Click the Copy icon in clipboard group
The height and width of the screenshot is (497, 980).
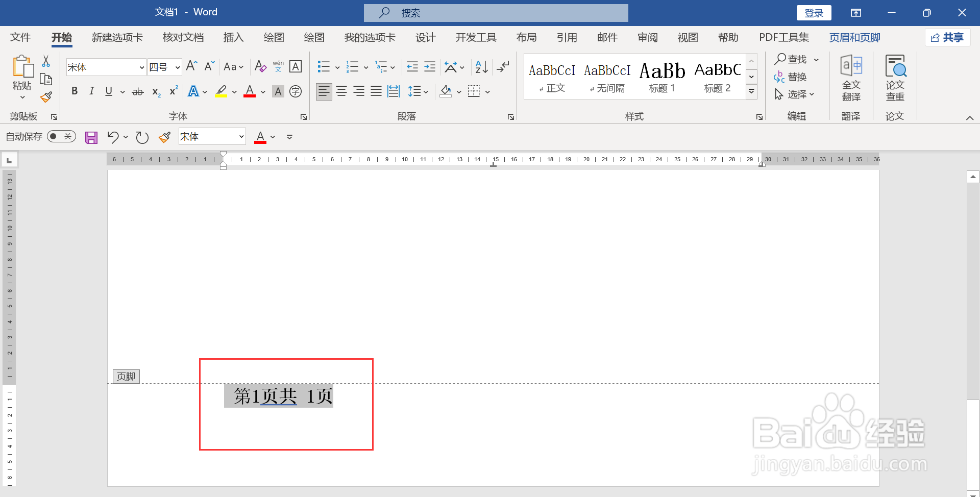(x=46, y=79)
